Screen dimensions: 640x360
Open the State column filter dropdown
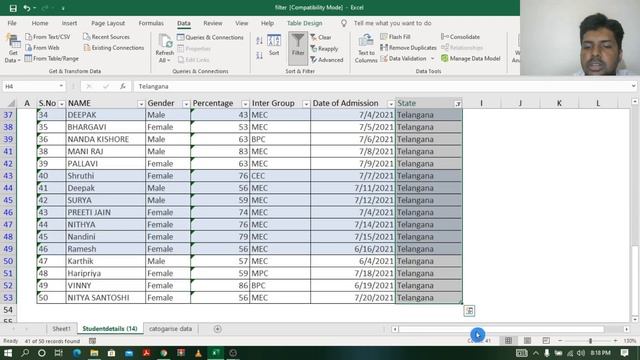[x=458, y=104]
